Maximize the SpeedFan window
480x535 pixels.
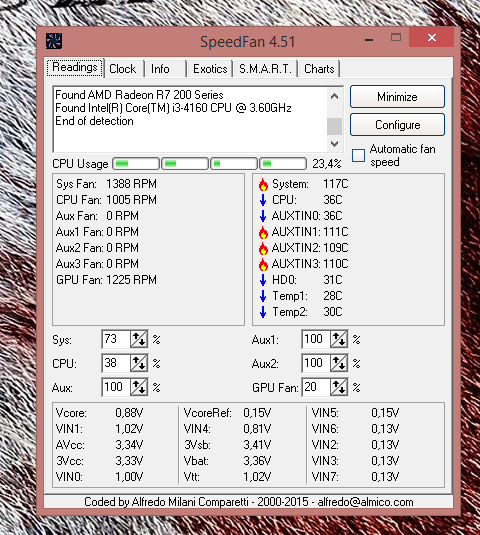(396, 37)
